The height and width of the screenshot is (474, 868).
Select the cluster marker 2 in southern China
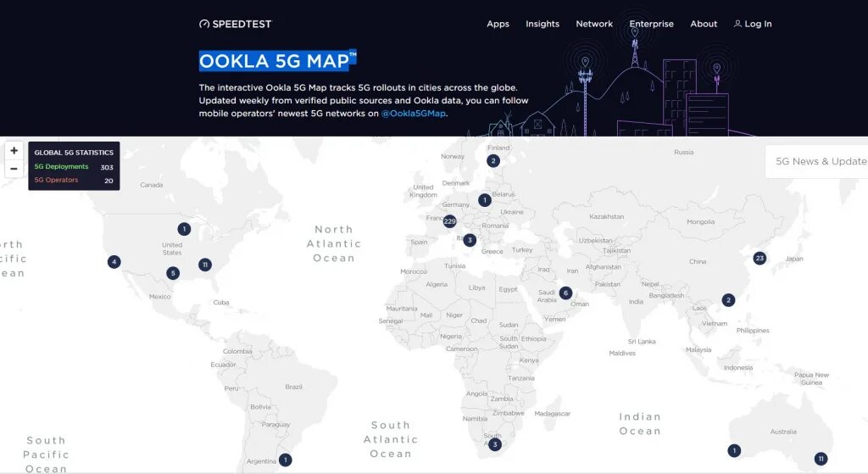coord(728,300)
